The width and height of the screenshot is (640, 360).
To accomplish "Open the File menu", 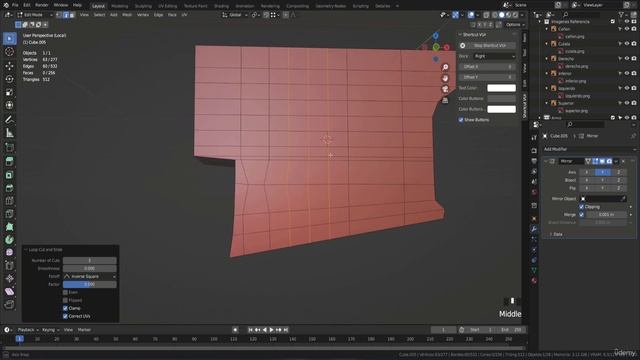I will (x=15, y=5).
